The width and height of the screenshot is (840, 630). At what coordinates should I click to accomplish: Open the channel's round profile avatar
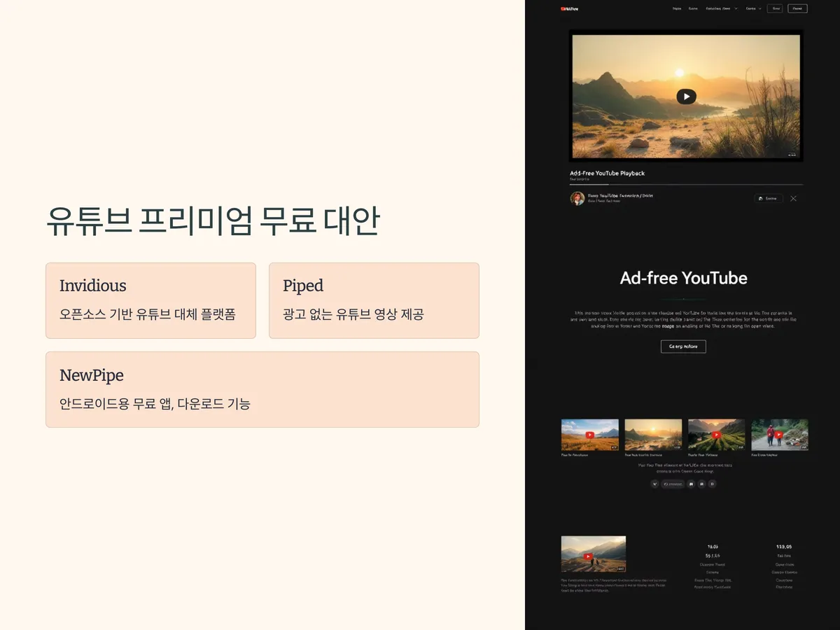pos(577,198)
